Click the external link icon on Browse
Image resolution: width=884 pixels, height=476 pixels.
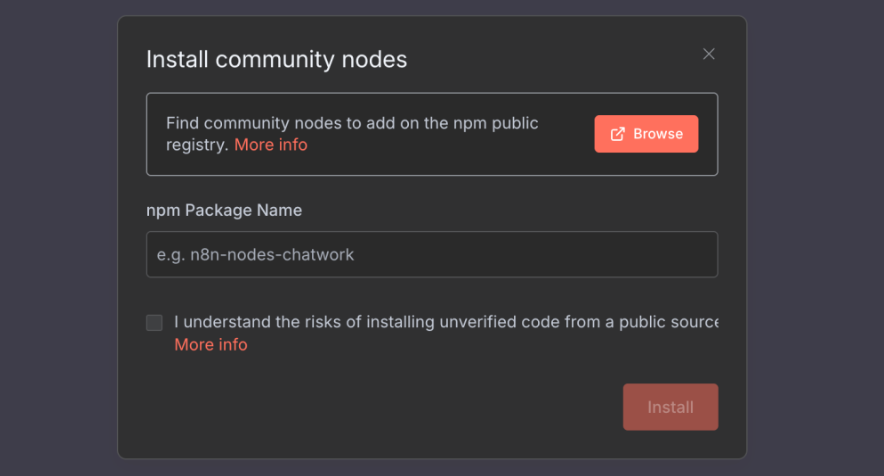(x=618, y=134)
